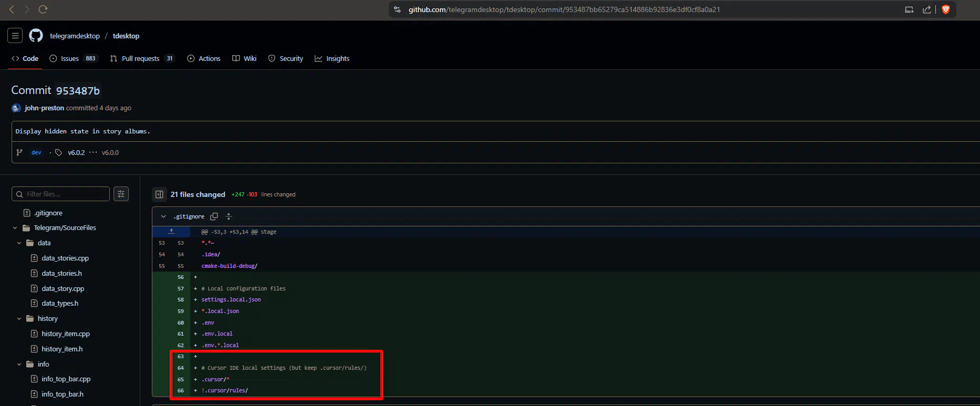The height and width of the screenshot is (406, 980).
Task: Select info_top_bar.h in the tree
Action: pos(63,394)
